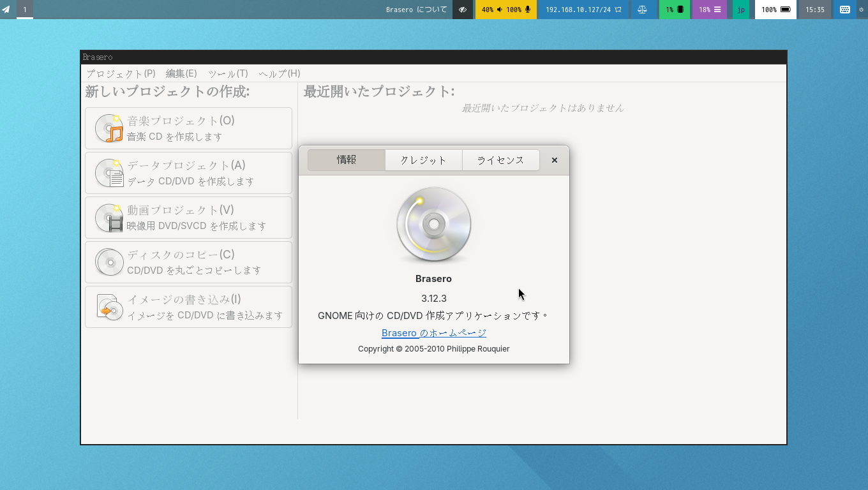Click the video project film disc icon
The height and width of the screenshot is (490, 868).
click(x=109, y=218)
